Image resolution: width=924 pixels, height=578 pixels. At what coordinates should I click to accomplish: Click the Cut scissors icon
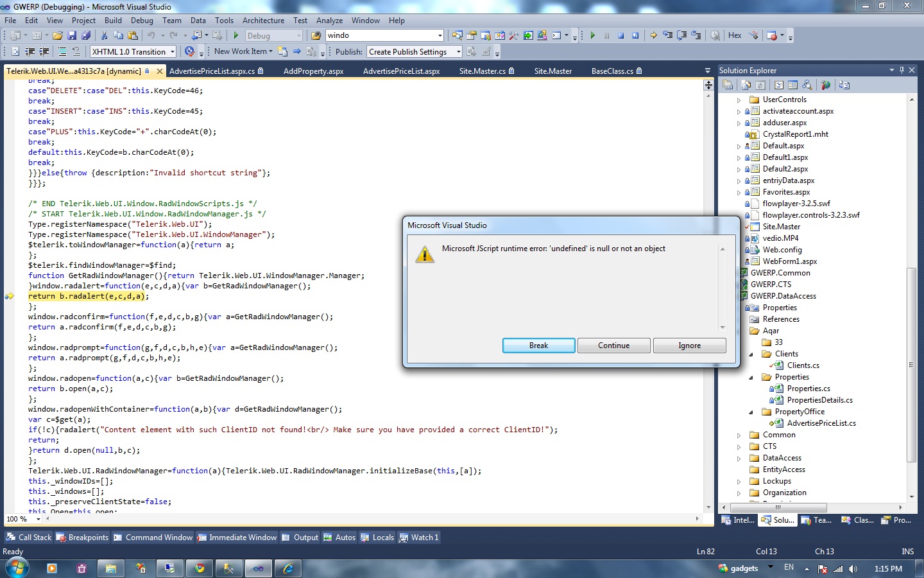coord(104,36)
